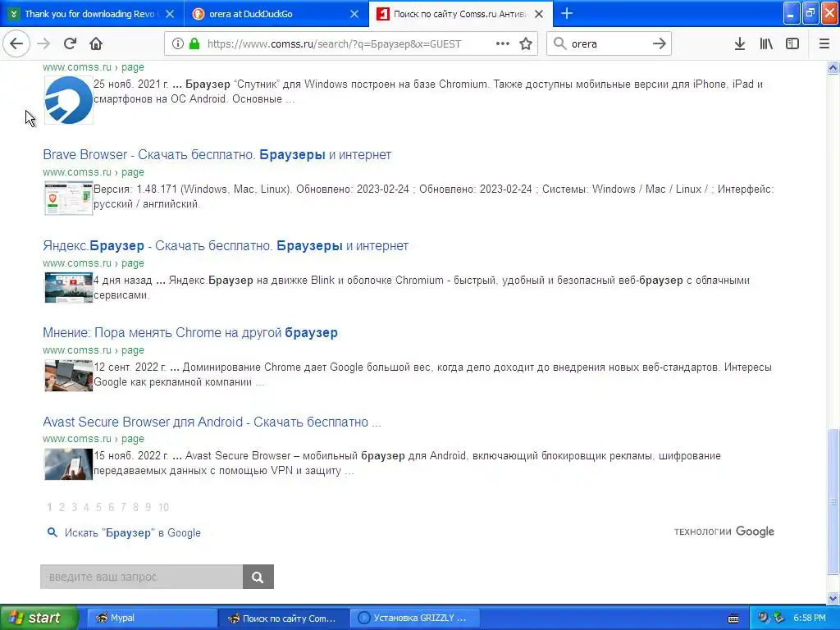The image size is (840, 630).
Task: Close the orera DuckDuckGo tab
Action: click(354, 14)
